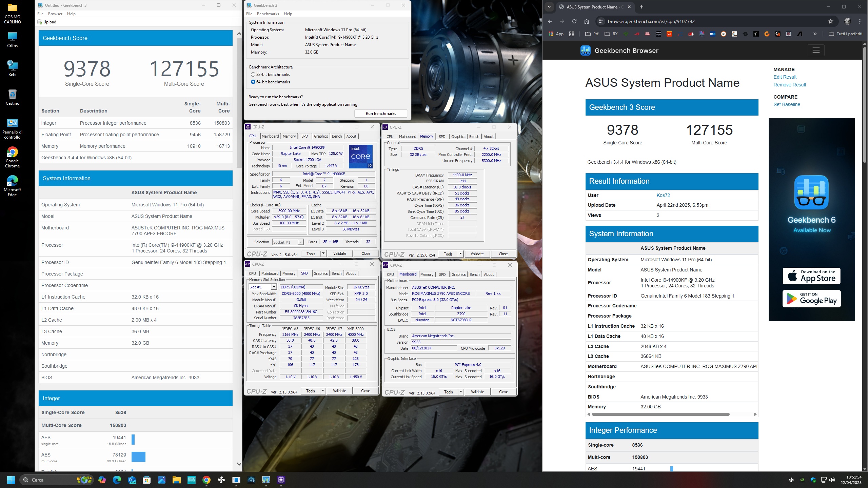Expand Tools dropdown arrow in Memory tab window

460,254
